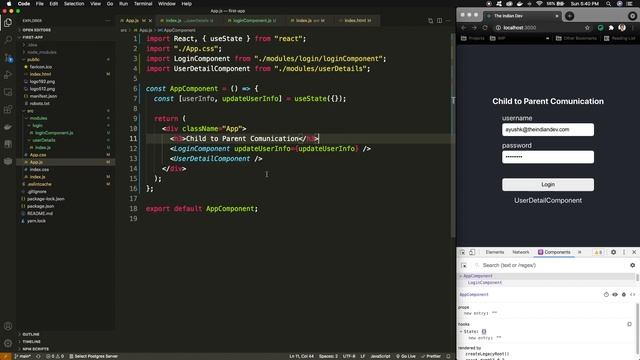Click Select Postgres Server in status bar
Image resolution: width=640 pixels, height=360 pixels.
click(x=93, y=356)
